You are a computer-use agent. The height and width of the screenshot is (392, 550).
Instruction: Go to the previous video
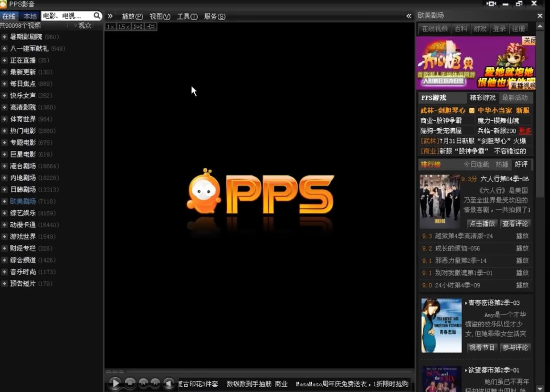[x=143, y=383]
